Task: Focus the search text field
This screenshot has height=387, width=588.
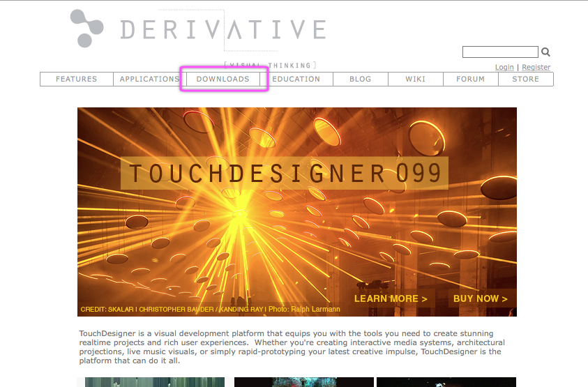Action: coord(500,52)
